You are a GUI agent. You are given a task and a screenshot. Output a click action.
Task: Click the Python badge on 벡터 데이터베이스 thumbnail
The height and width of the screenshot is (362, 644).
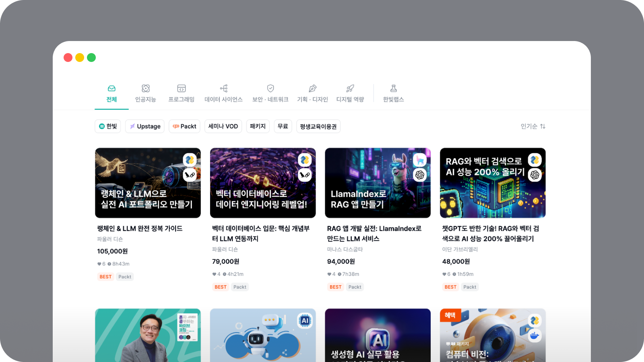[305, 160]
